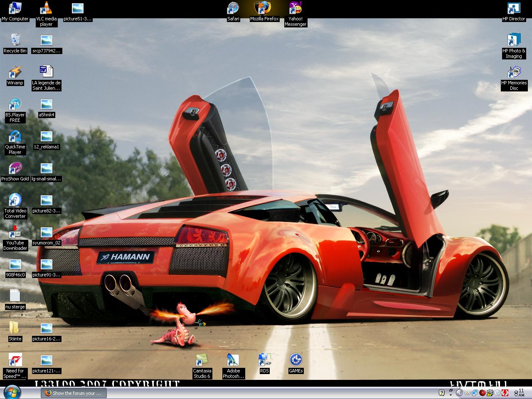Select the Mozilla Firefox shortcut
This screenshot has width=532, height=399.
264,12
